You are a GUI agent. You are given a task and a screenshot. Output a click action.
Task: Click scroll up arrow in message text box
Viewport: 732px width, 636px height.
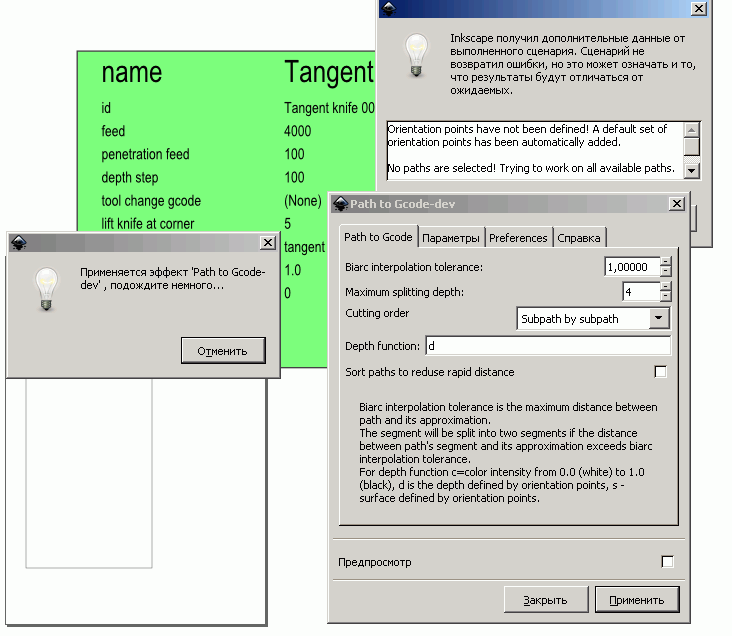(691, 129)
